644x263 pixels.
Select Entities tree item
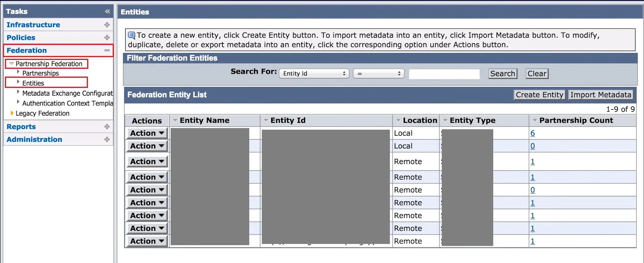point(33,83)
